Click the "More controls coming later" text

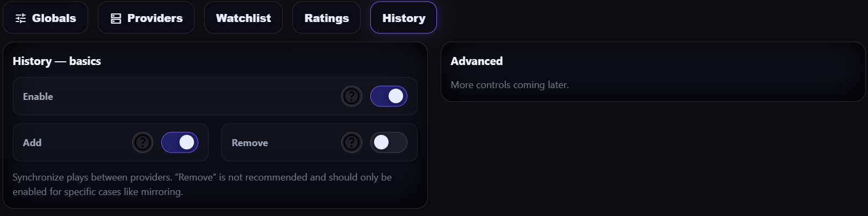(x=510, y=85)
